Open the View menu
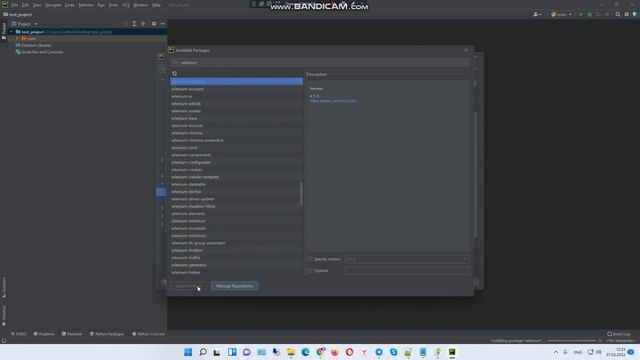 [x=37, y=5]
